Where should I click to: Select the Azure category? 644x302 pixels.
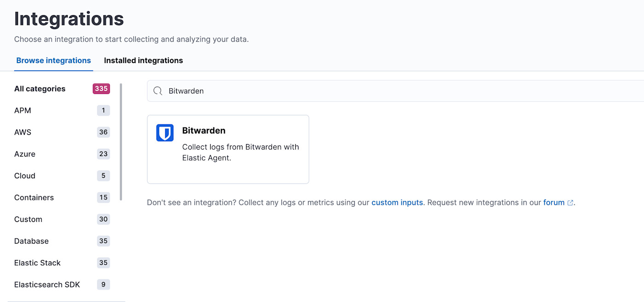(24, 154)
